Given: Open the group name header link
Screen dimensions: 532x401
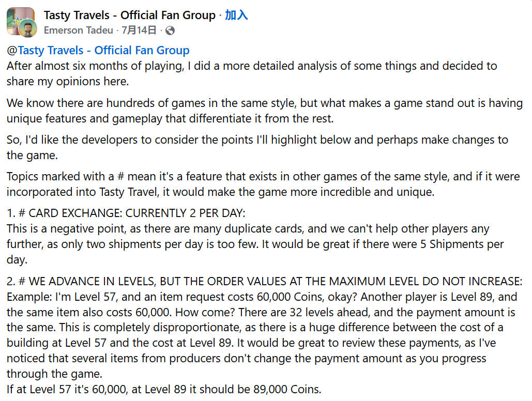Looking at the screenshot, I should (129, 15).
